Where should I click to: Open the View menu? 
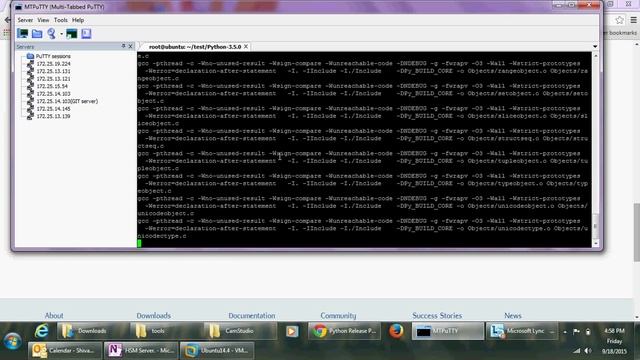pos(43,20)
